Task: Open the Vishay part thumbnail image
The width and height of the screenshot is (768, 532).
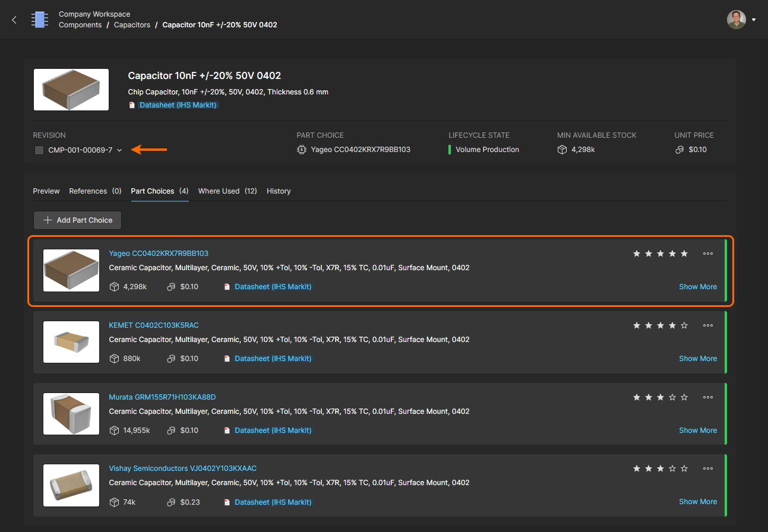Action: pyautogui.click(x=71, y=485)
